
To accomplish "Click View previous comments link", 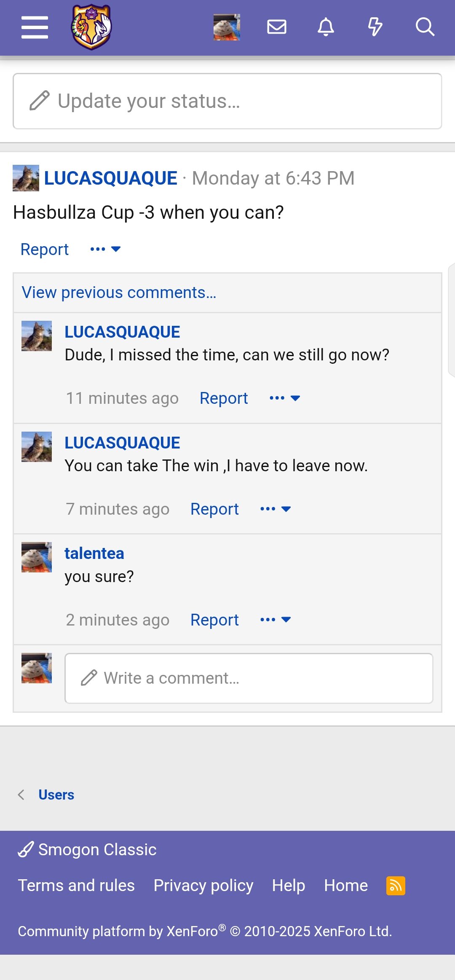I will click(x=119, y=292).
